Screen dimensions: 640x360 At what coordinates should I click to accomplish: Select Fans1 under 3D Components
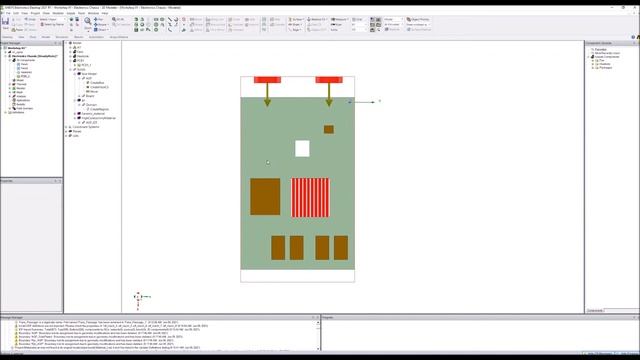click(x=24, y=64)
